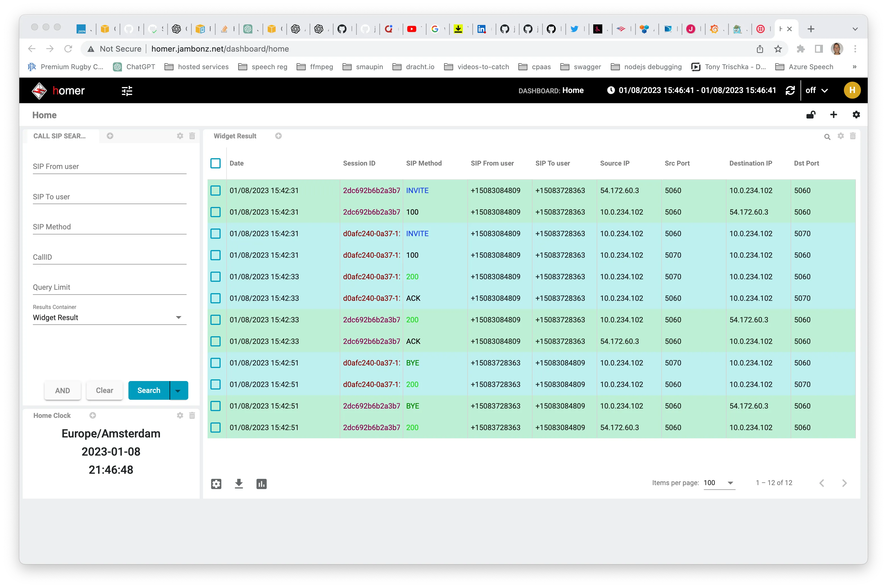The width and height of the screenshot is (887, 588).
Task: Open the ChatGPT bookmark
Action: [134, 67]
